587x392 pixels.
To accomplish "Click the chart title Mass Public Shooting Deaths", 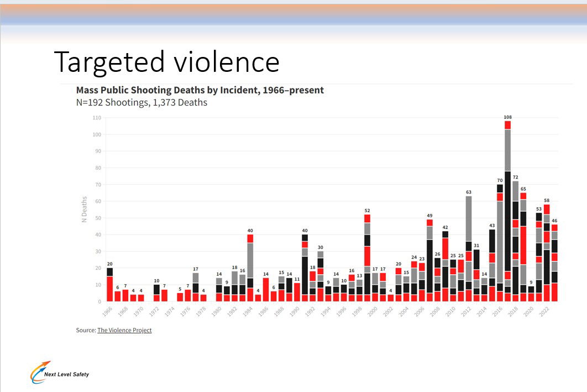I will tap(200, 90).
